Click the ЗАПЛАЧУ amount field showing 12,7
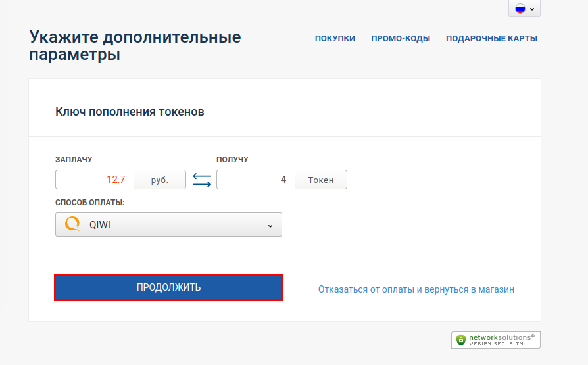The image size is (588, 365). click(95, 180)
